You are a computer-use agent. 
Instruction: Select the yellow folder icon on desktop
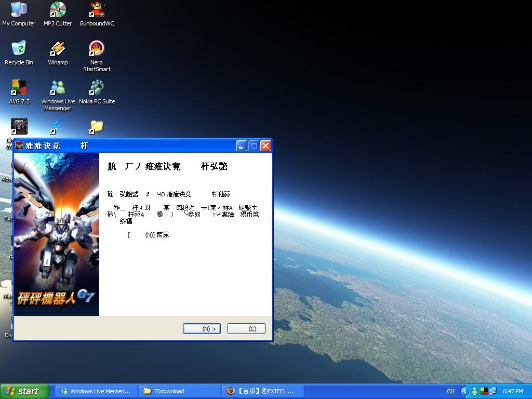click(x=97, y=126)
